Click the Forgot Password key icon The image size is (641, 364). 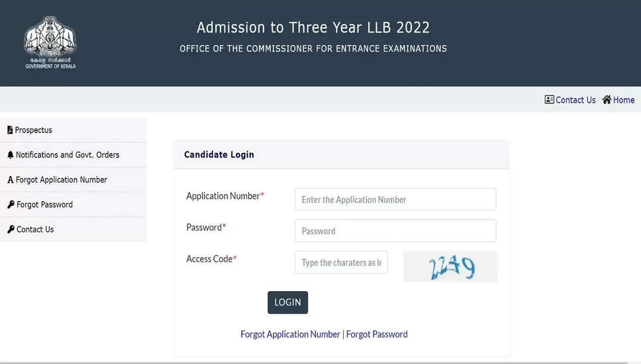[x=11, y=205]
